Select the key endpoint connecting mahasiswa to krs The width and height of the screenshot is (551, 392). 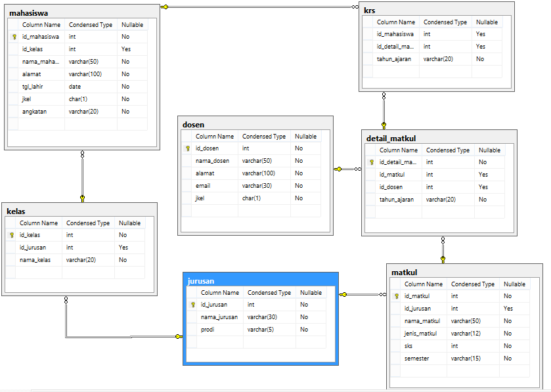click(164, 7)
